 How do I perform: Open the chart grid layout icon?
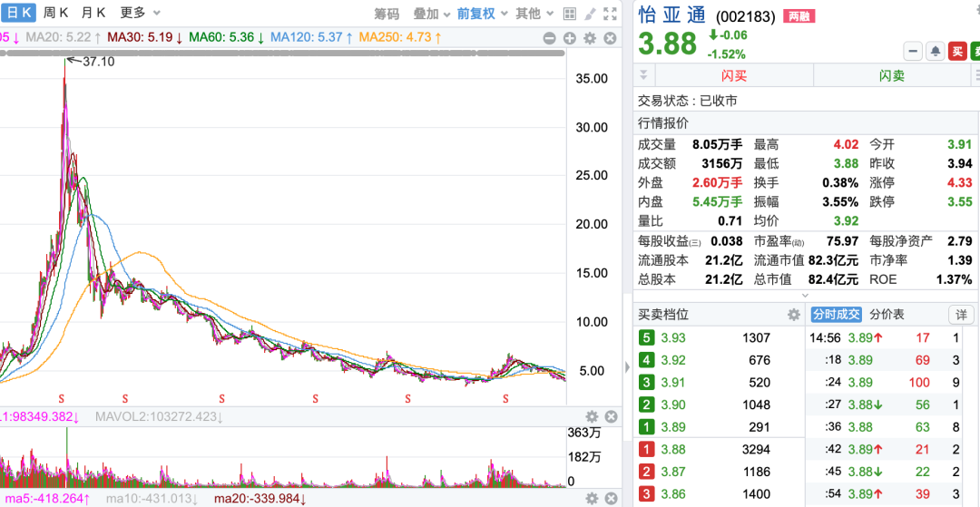pos(569,13)
